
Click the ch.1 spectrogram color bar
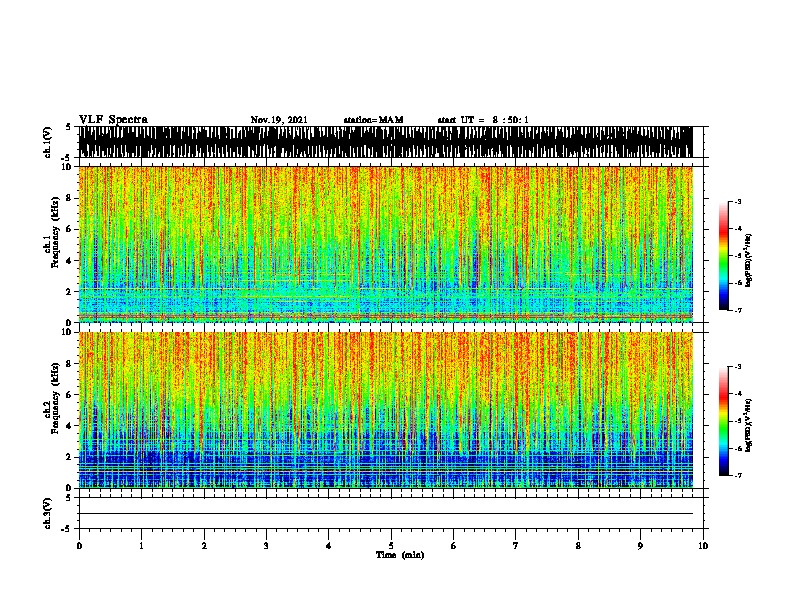(724, 256)
